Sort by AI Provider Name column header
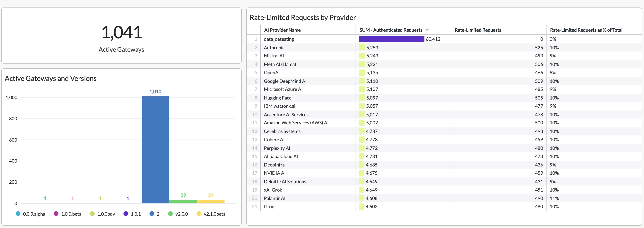 pos(282,30)
